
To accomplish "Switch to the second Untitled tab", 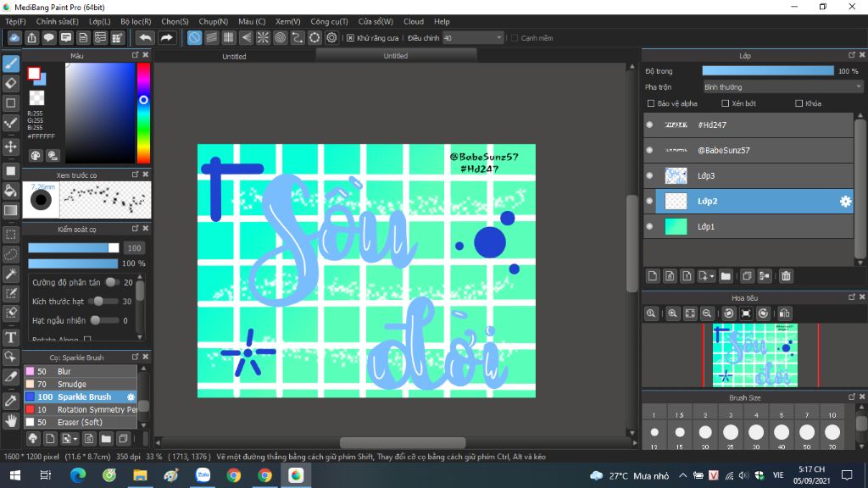I will (x=396, y=56).
